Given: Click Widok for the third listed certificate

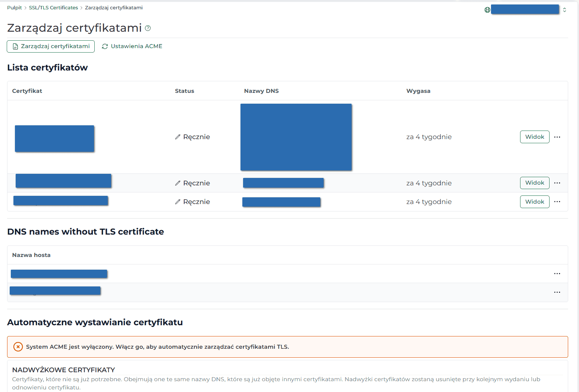Looking at the screenshot, I should (535, 202).
